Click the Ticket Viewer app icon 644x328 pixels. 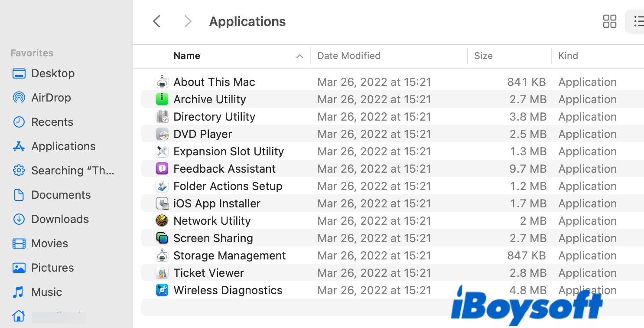coord(162,273)
